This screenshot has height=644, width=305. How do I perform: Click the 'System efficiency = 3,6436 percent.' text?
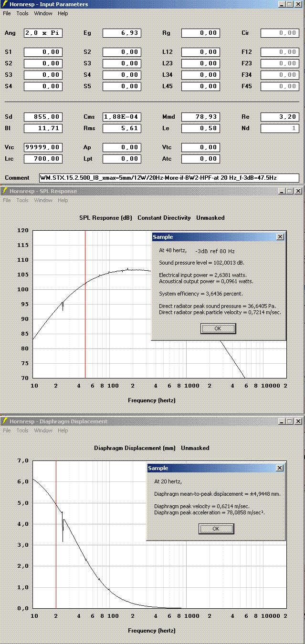(201, 294)
